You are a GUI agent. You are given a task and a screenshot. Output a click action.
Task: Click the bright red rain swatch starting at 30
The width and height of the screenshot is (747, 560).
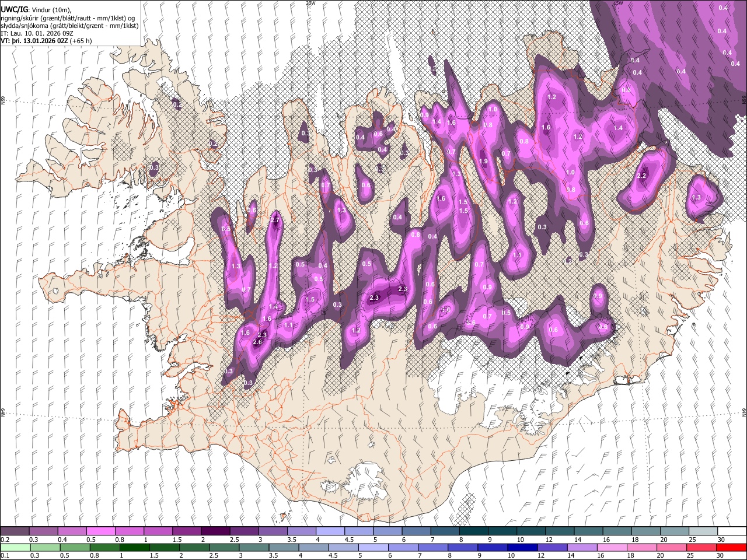[731, 547]
